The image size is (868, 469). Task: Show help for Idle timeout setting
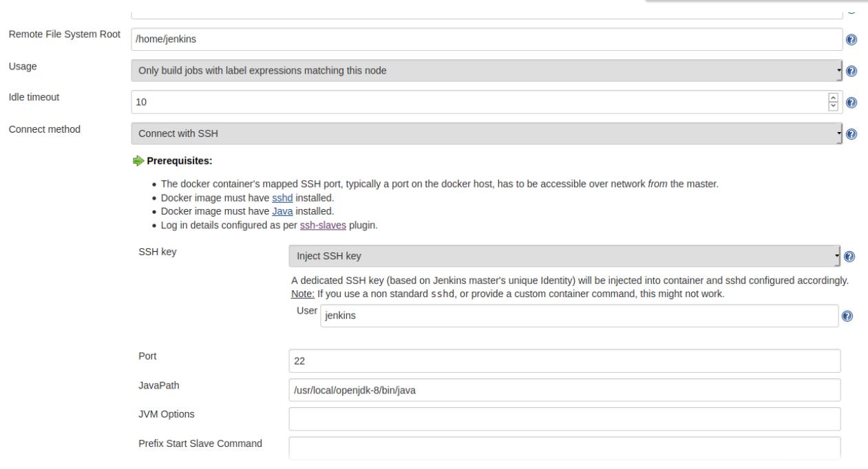(x=851, y=102)
